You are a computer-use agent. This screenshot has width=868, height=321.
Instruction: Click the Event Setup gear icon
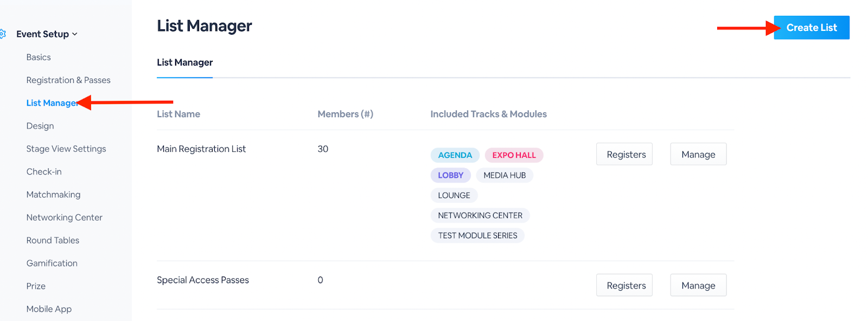pyautogui.click(x=3, y=34)
